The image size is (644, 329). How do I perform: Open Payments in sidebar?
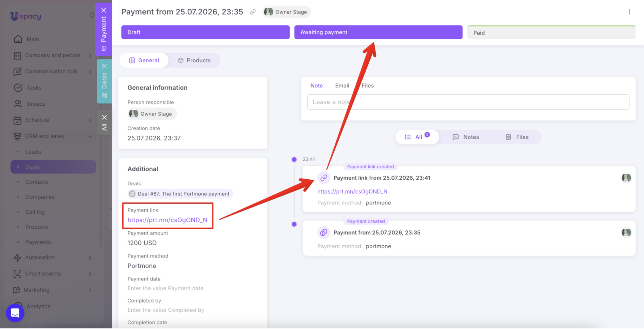(x=38, y=242)
